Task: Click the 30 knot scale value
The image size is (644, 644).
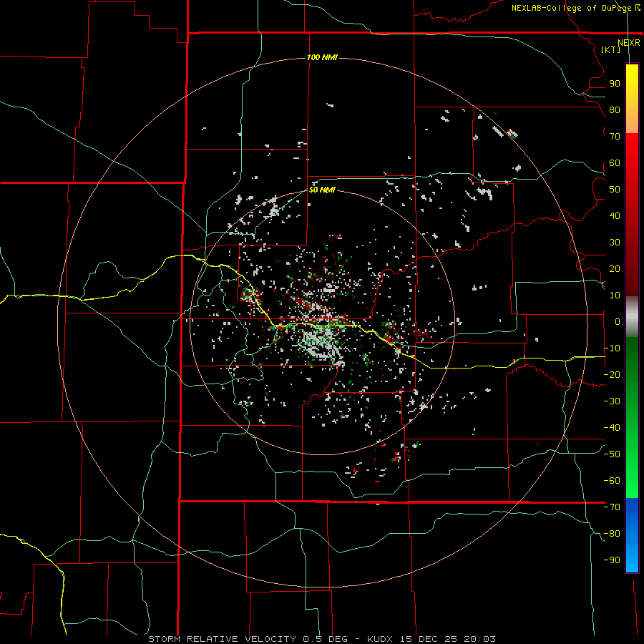Action: pos(615,243)
